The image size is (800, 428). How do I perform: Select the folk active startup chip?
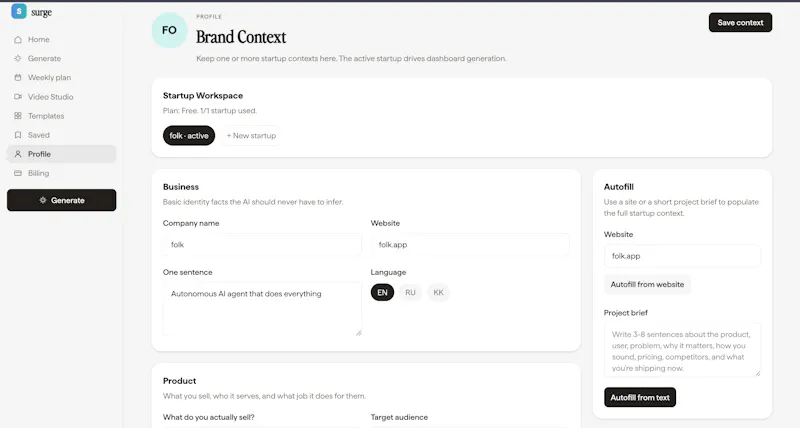pyautogui.click(x=189, y=136)
